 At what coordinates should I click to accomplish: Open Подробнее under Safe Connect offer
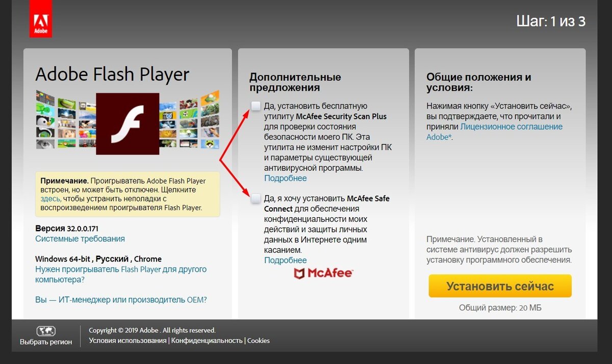[286, 260]
